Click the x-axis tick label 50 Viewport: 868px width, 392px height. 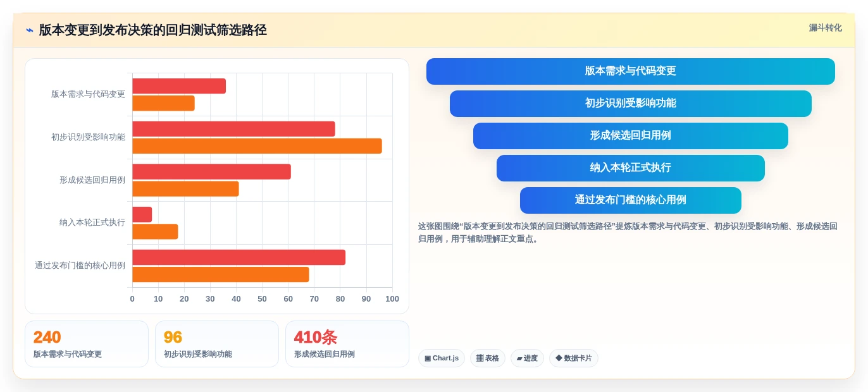tap(262, 299)
